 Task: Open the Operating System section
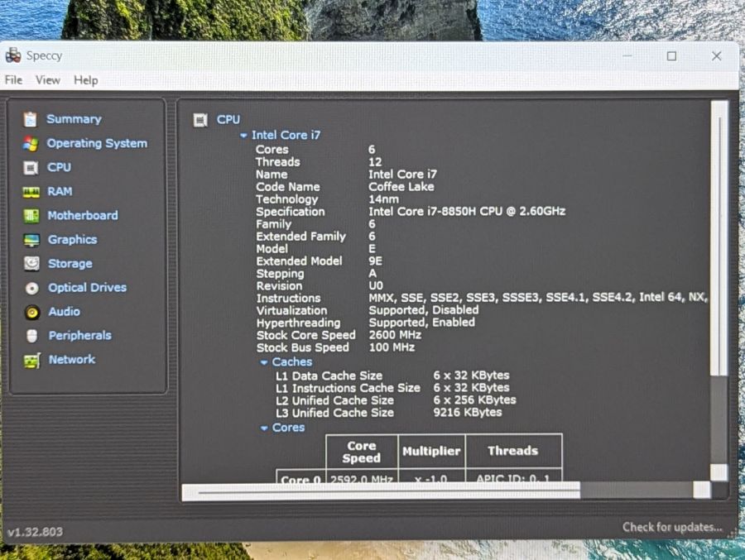[x=97, y=143]
